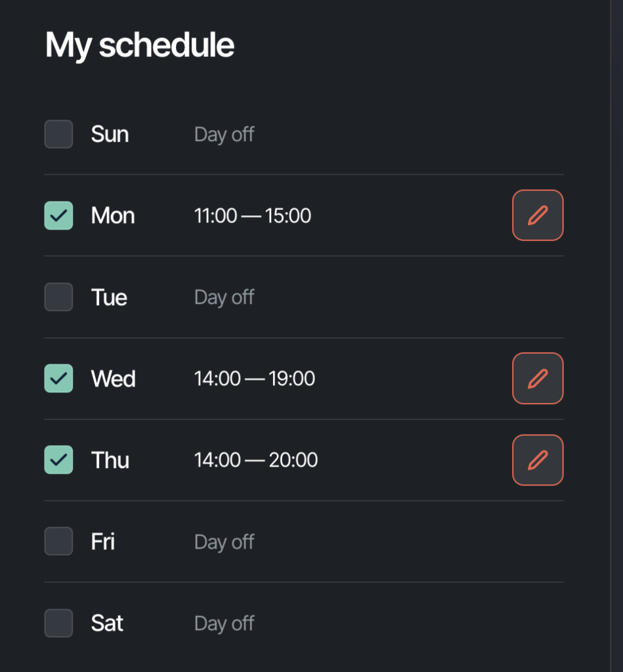Click the Thu 14:00 — 20:00 time range

coord(256,460)
